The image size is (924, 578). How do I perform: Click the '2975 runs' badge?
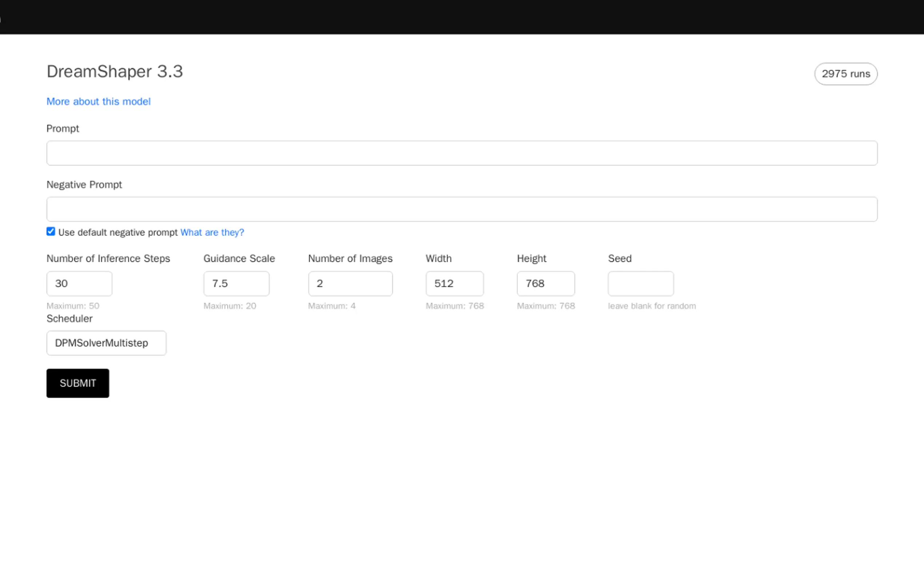click(845, 74)
